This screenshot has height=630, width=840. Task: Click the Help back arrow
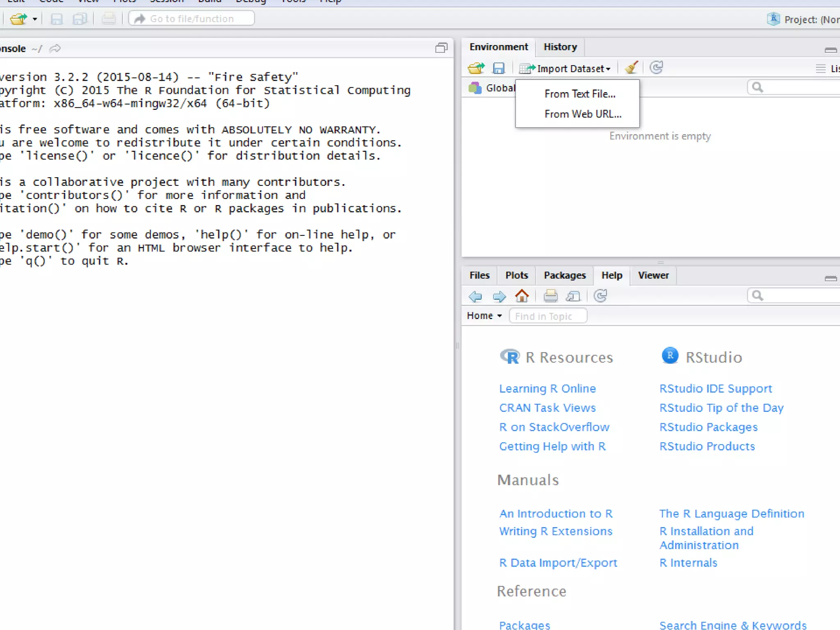click(475, 296)
